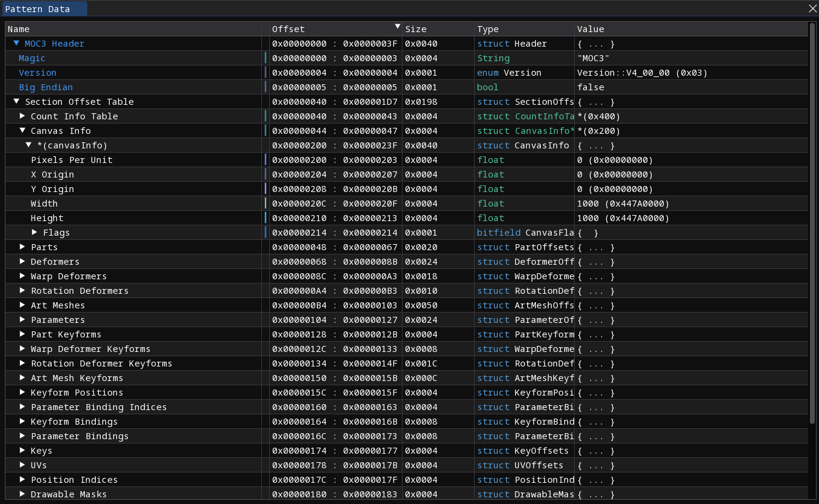Viewport: 819px width, 504px height.
Task: Expand the Flags bitfield row
Action: click(x=35, y=233)
